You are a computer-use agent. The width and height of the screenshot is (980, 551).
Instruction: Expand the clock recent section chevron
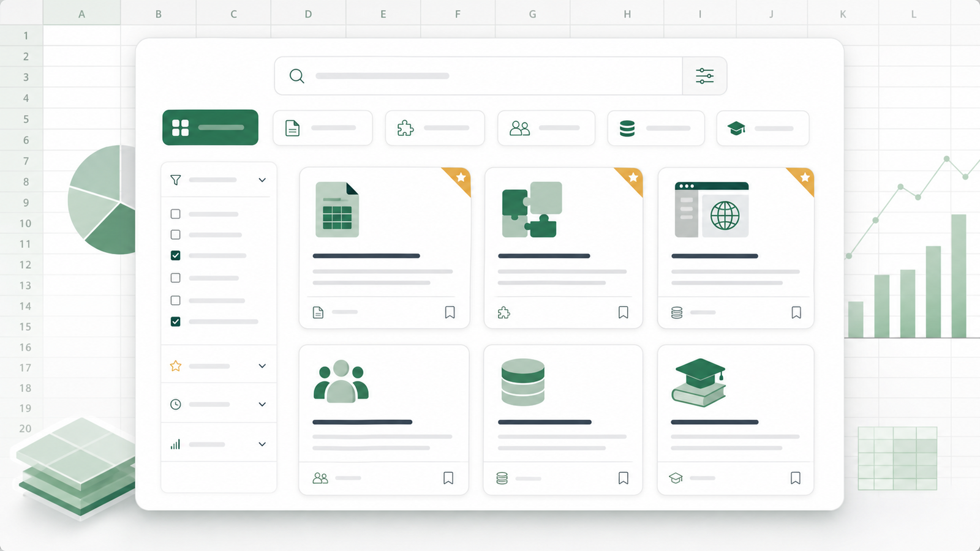coord(262,405)
